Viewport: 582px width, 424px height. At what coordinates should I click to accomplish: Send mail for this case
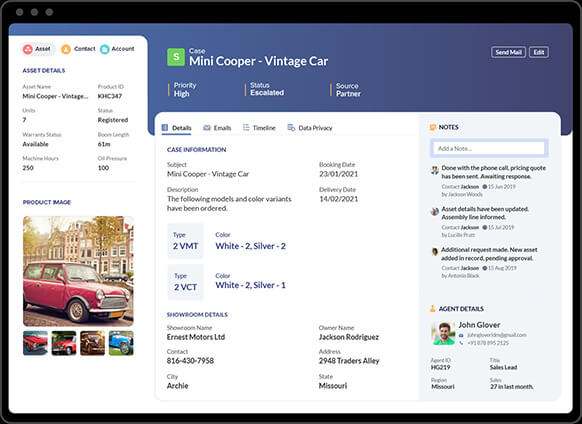coord(508,52)
